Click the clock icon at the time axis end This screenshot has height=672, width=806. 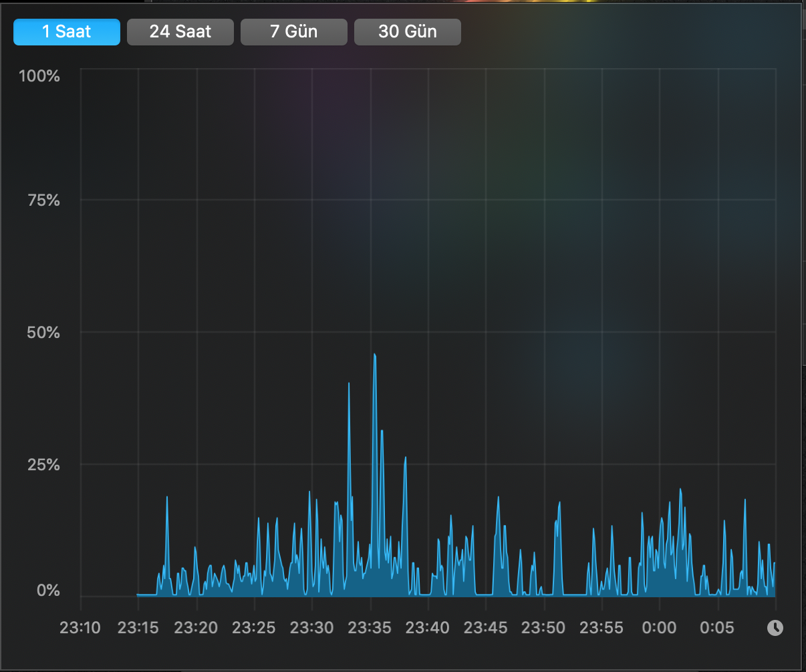point(775,628)
